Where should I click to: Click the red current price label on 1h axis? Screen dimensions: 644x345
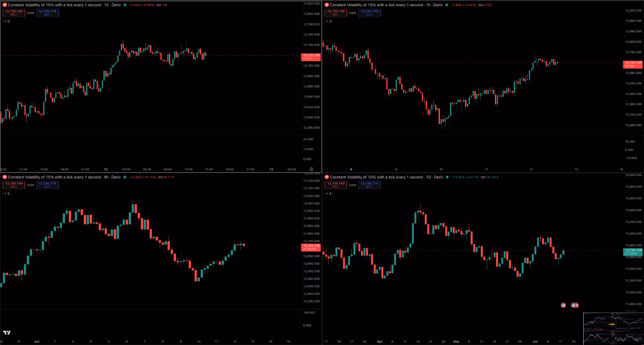[633, 65]
